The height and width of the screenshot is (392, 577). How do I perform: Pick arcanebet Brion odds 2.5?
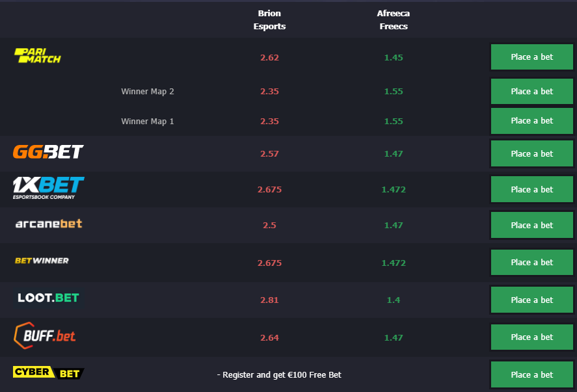pyautogui.click(x=269, y=225)
